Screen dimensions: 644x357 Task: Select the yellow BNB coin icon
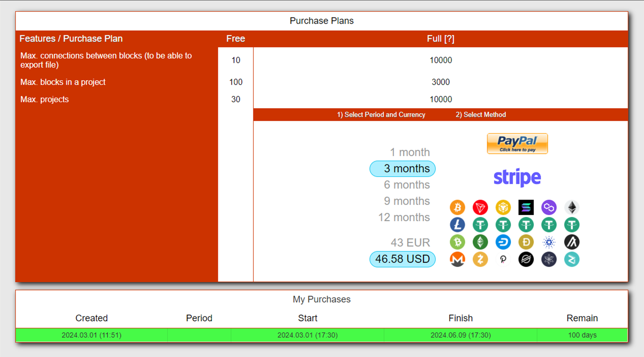(503, 207)
